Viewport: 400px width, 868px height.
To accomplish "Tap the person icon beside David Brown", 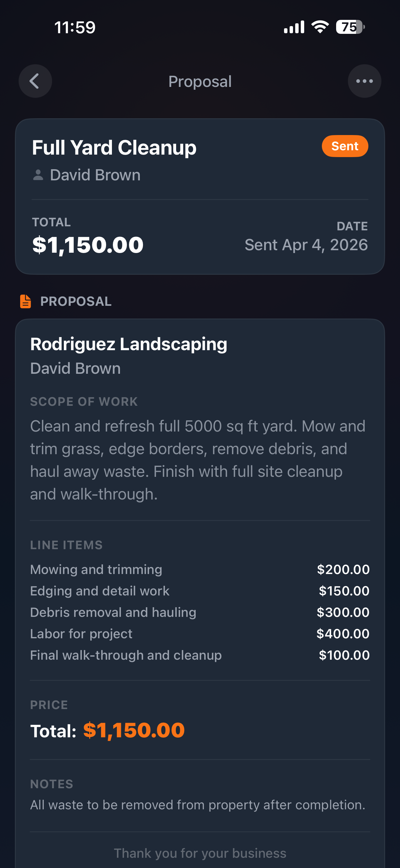I will point(38,175).
